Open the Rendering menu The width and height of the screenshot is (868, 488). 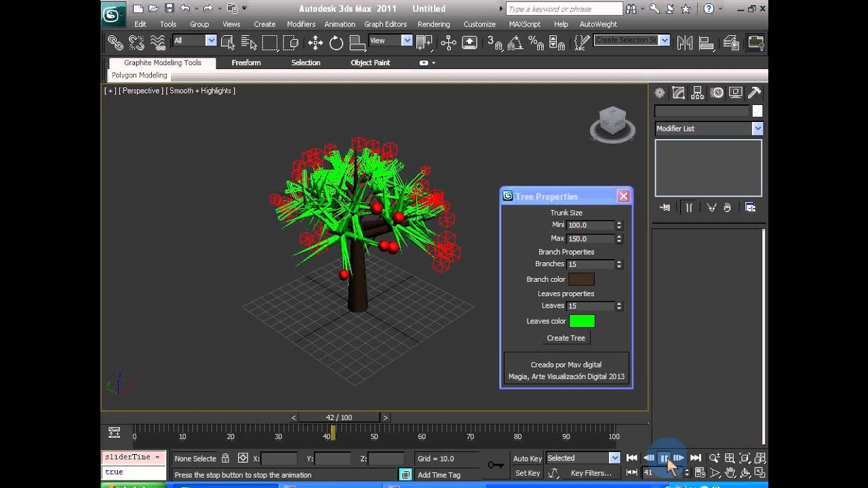pos(433,24)
